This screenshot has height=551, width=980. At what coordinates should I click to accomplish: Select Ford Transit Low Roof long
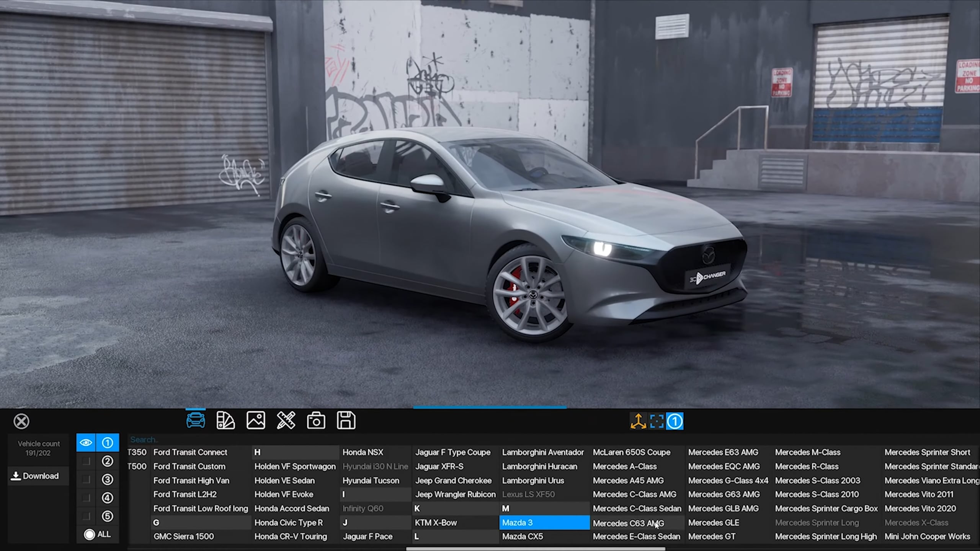tap(201, 509)
